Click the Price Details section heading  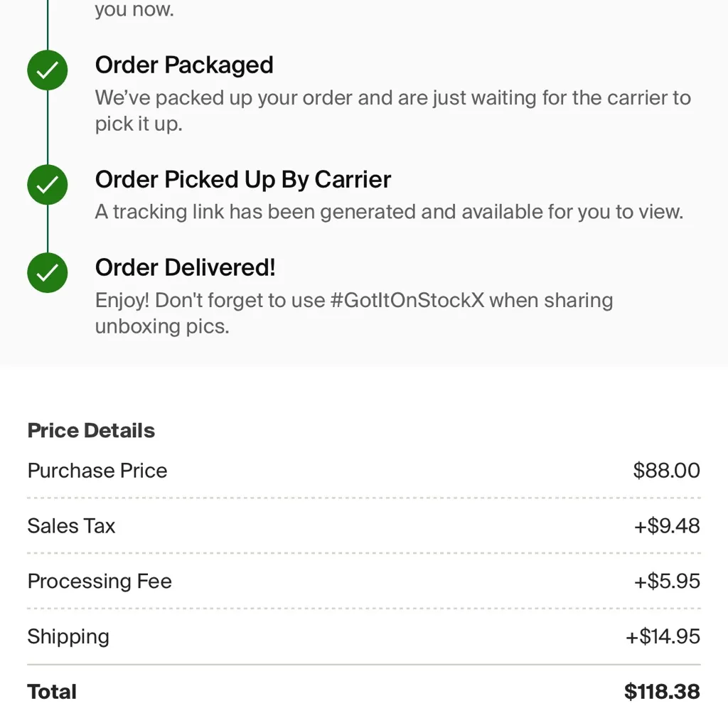(x=91, y=431)
